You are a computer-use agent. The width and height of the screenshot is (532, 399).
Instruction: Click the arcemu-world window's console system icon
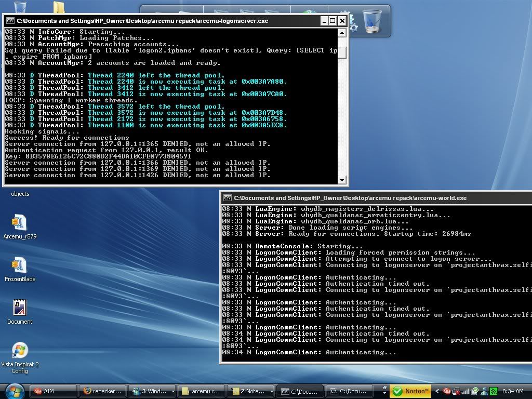[228, 198]
